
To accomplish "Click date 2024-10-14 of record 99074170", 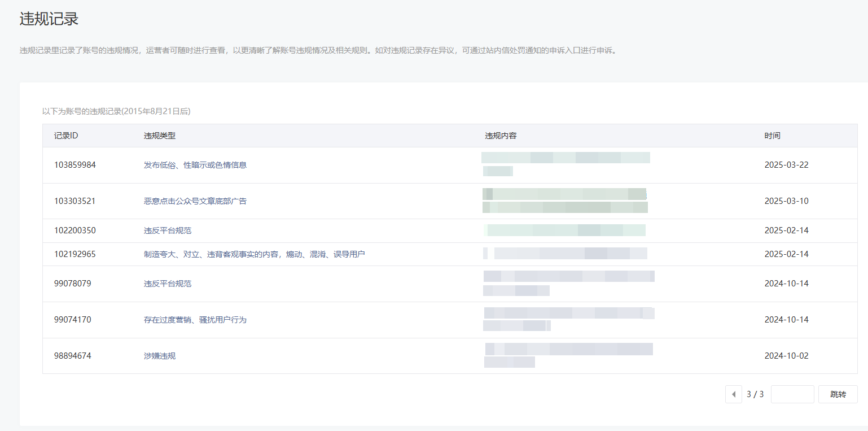I will tap(787, 320).
